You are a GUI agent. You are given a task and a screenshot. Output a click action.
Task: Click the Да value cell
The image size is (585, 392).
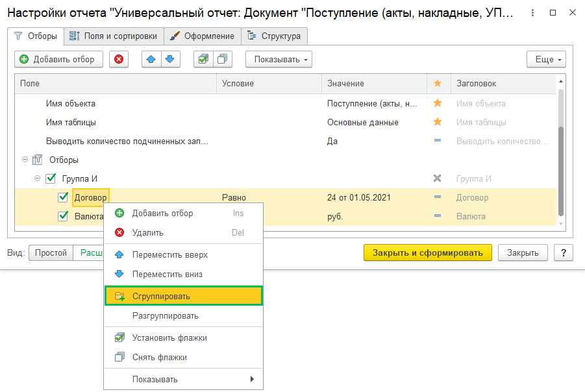click(x=332, y=141)
